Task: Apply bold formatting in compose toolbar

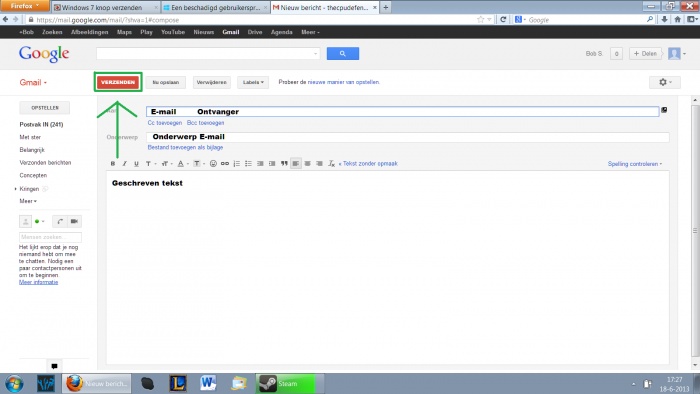Action: [x=113, y=164]
